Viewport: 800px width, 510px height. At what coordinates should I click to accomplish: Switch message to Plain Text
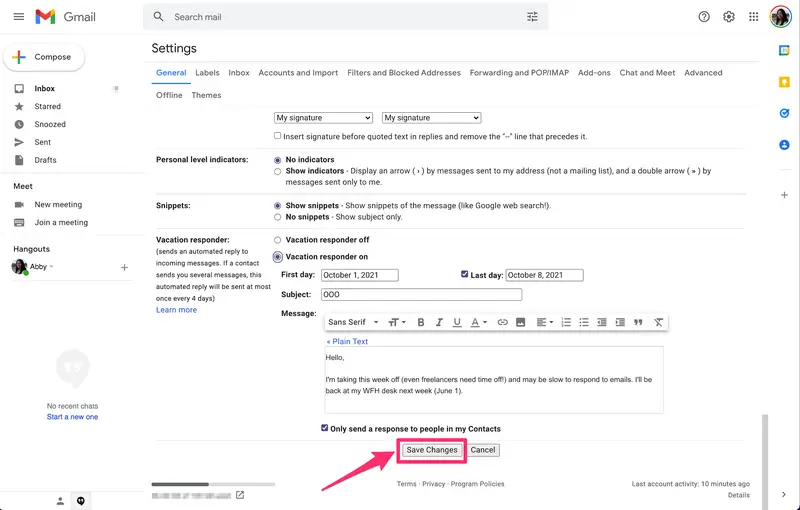click(347, 342)
